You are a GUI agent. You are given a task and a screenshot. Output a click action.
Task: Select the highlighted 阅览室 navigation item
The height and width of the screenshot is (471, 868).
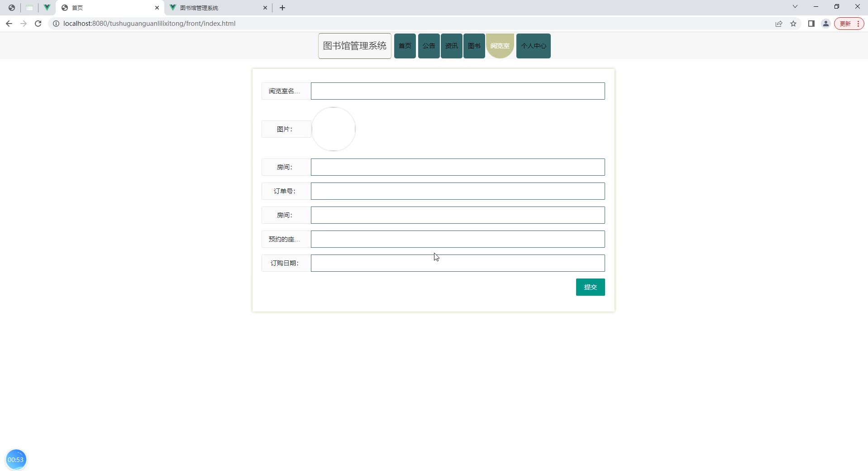pos(500,46)
